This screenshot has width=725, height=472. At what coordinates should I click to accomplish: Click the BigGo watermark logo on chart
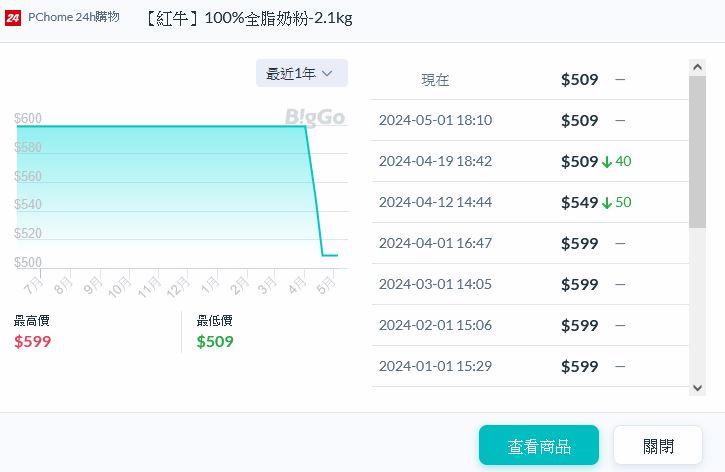pos(315,117)
